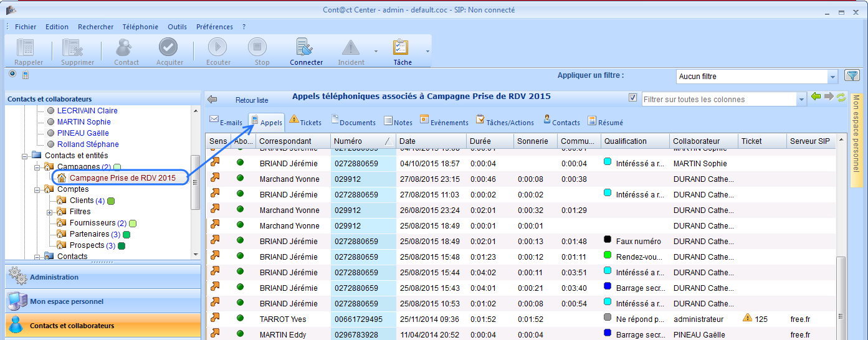Open Mon espace personnel in left panel
This screenshot has width=868, height=340.
tap(103, 301)
